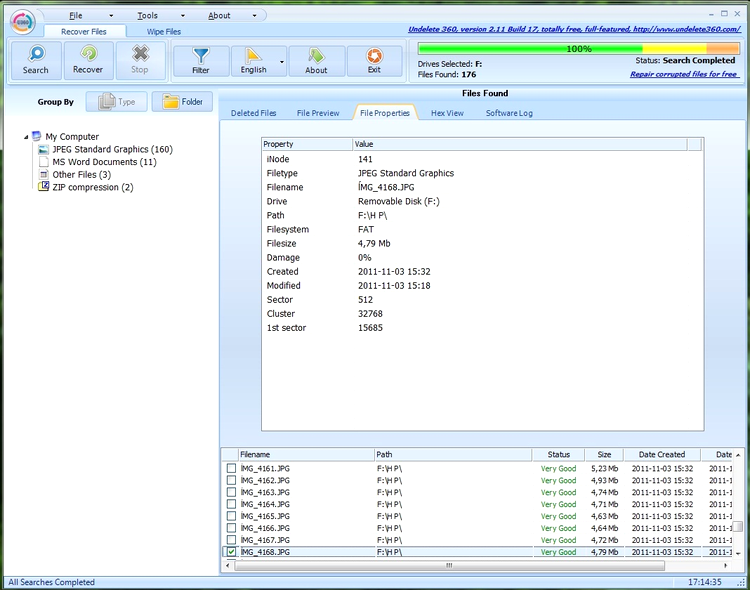Click the Exit lifebuoy icon

point(374,61)
